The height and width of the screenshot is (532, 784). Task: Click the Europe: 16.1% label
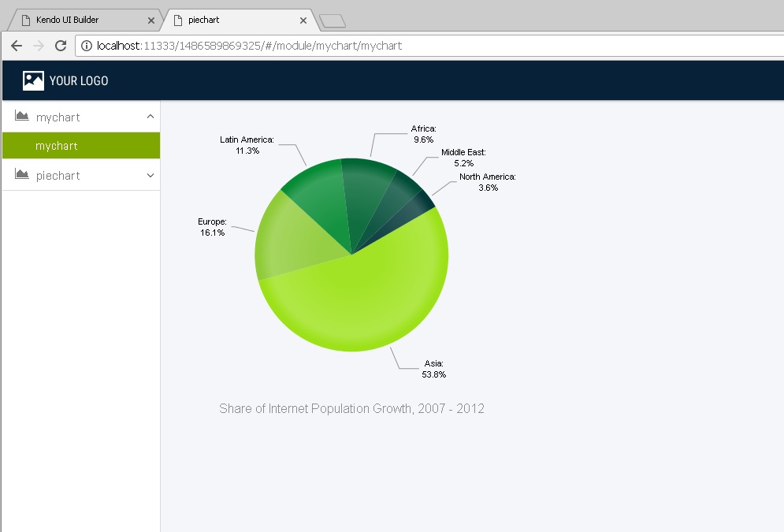tap(212, 227)
